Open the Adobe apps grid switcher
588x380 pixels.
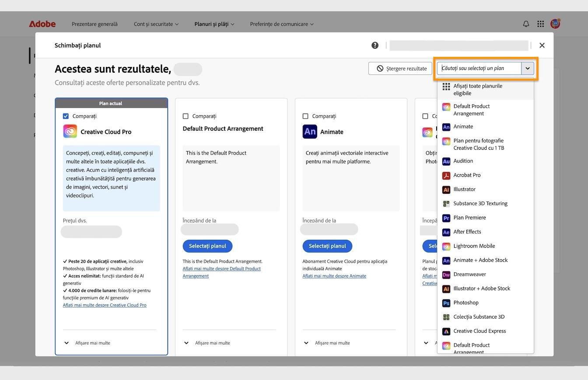541,24
